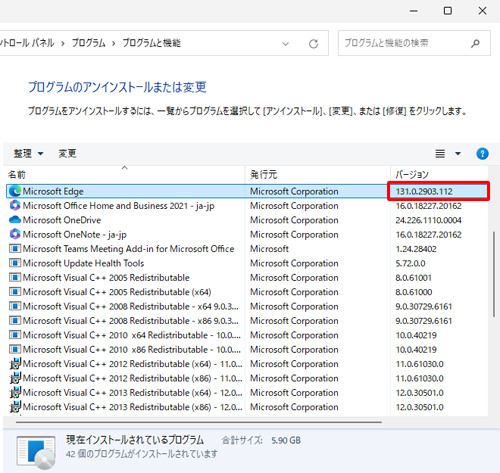
Task: Click the Office Home and Business 2021 icon
Action: point(15,205)
